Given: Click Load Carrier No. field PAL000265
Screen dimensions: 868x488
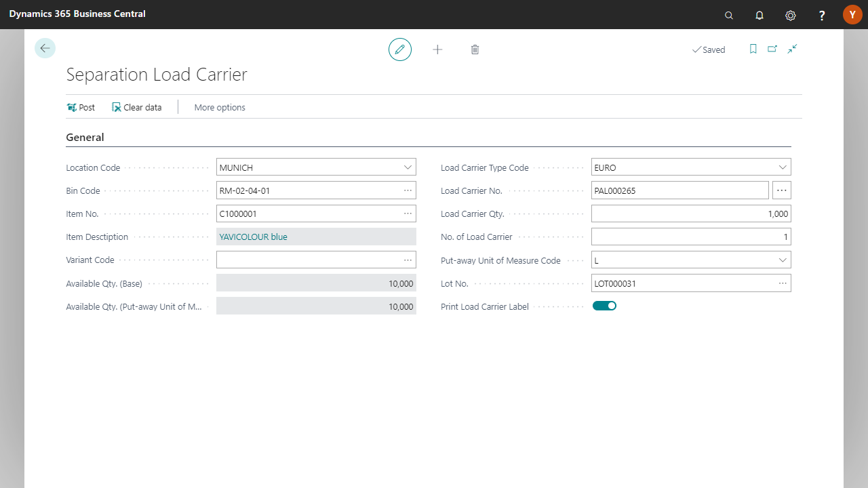Looking at the screenshot, I should coord(680,190).
